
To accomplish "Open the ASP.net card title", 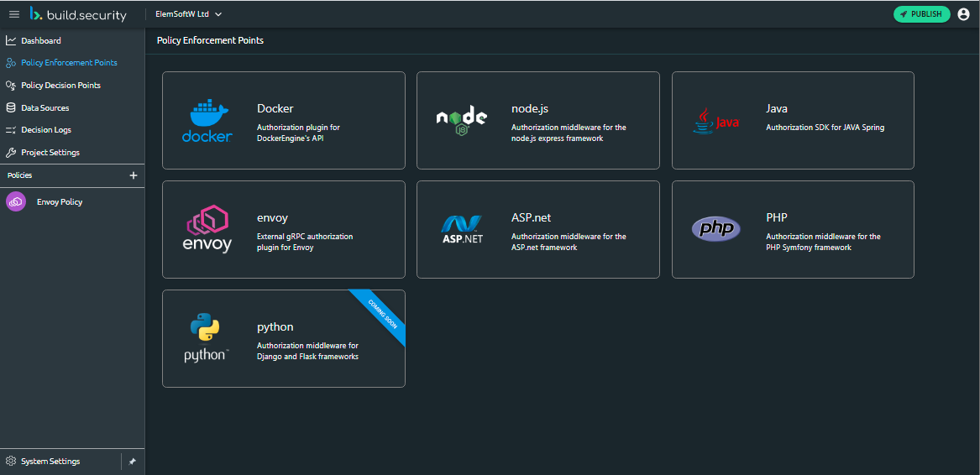I will (532, 217).
